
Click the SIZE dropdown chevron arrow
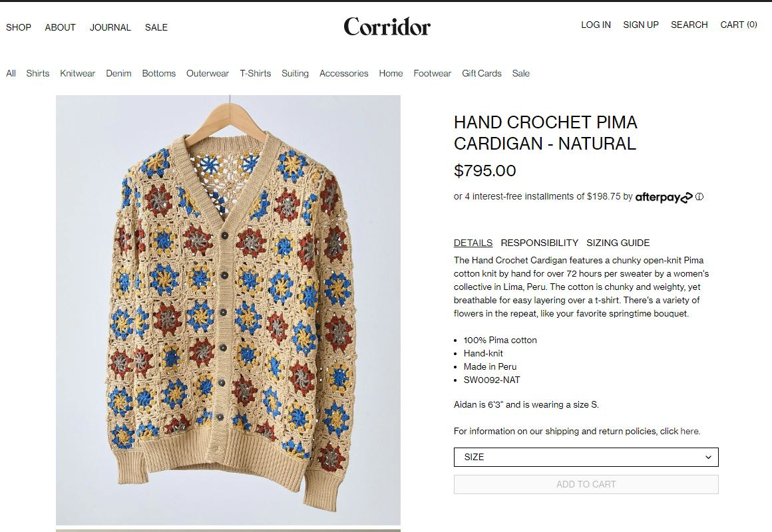pyautogui.click(x=708, y=458)
